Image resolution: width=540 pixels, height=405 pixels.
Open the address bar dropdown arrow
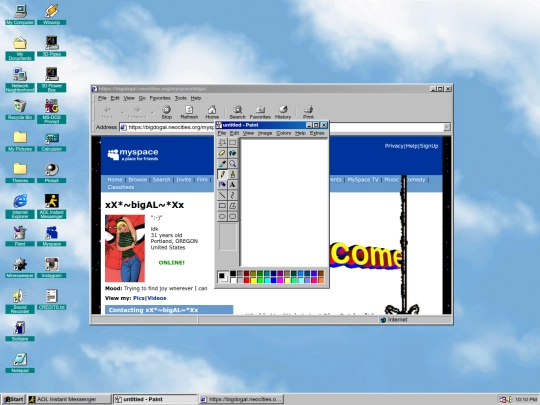tap(447, 127)
